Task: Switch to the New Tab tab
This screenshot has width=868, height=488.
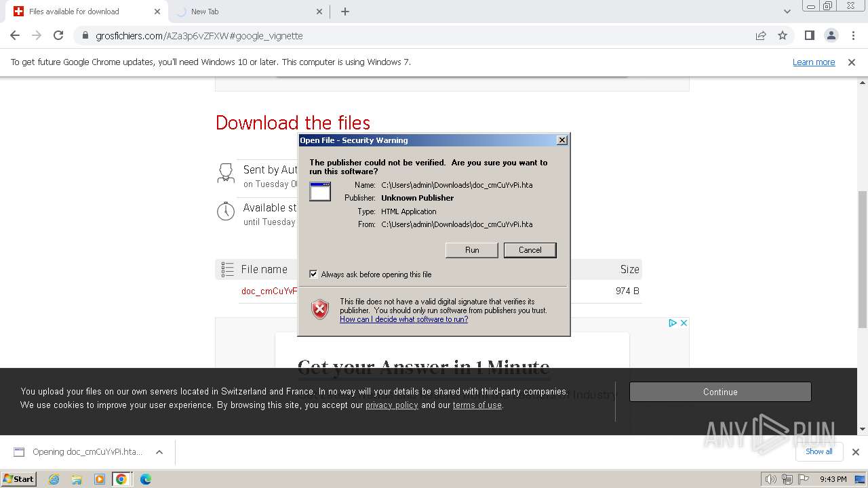Action: tap(248, 12)
